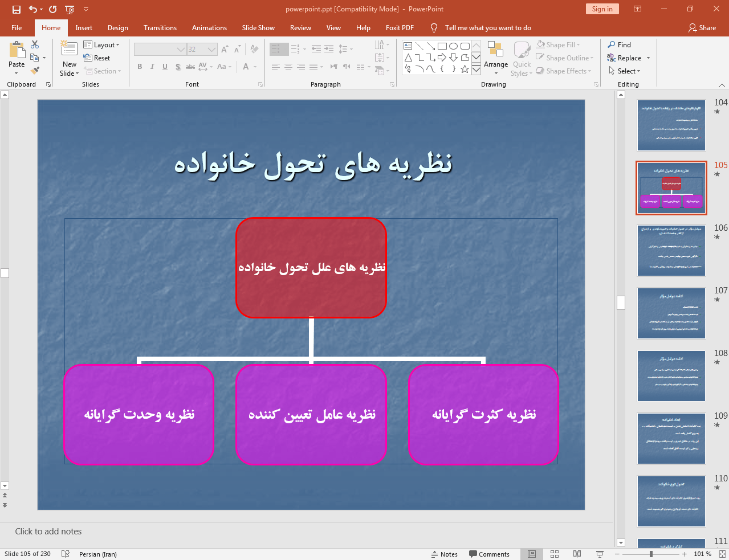The height and width of the screenshot is (560, 729).
Task: Start Slide Show from status bar
Action: coord(600,554)
